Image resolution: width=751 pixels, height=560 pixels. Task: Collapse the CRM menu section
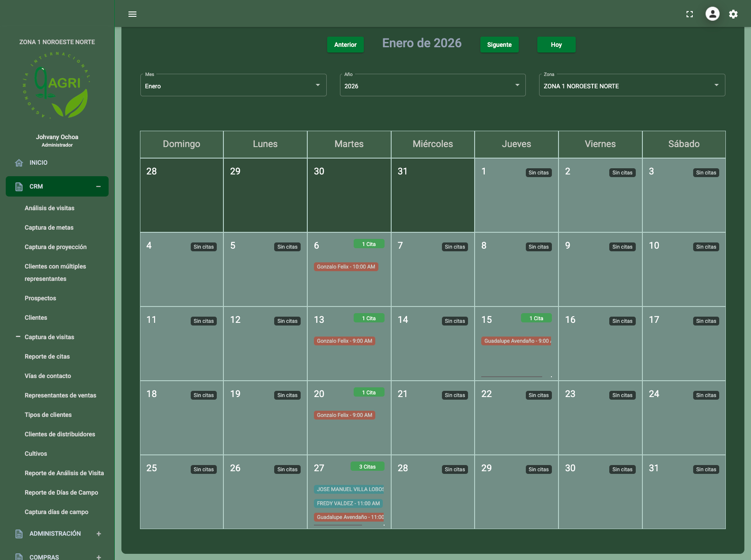pyautogui.click(x=98, y=187)
